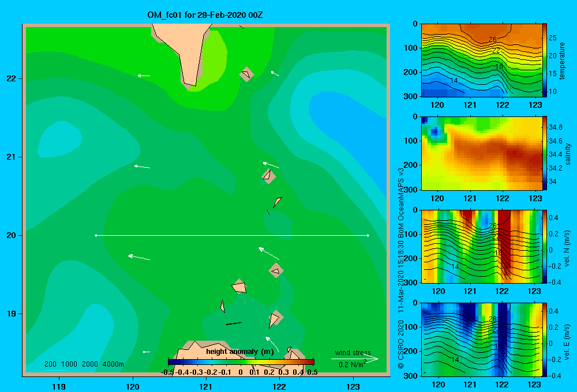Click the 10 tick on the temperature scale
577x392 pixels.
click(552, 92)
